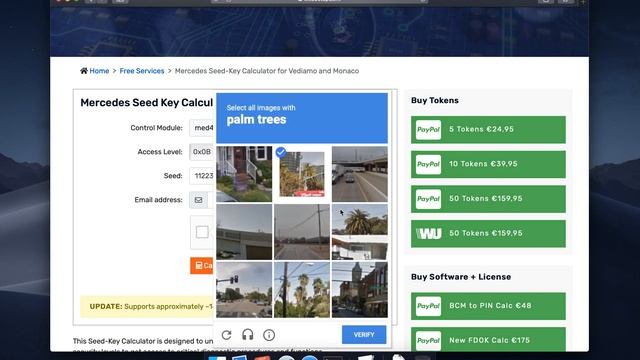The image size is (640, 360).
Task: Switch to the audio challenge headphones icon
Action: pos(248,335)
